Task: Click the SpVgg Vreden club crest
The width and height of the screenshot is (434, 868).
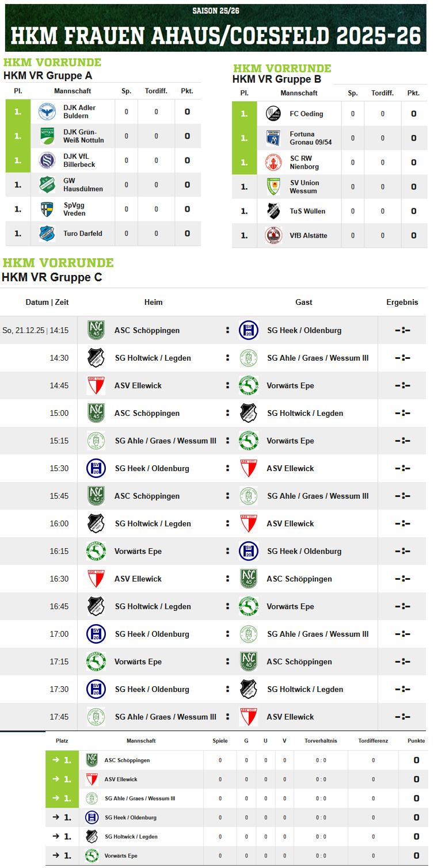Action: (x=47, y=209)
